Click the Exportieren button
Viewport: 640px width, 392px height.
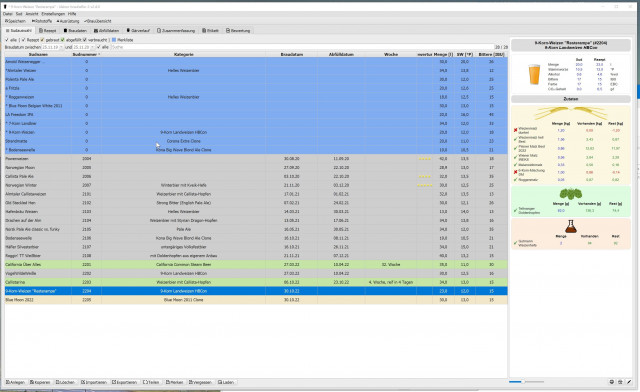click(124, 382)
